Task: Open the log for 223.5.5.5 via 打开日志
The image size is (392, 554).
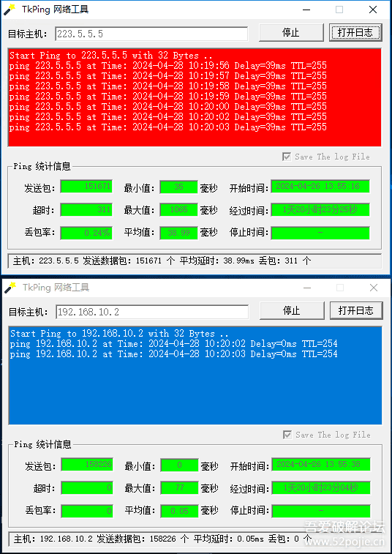Action: pyautogui.click(x=355, y=32)
